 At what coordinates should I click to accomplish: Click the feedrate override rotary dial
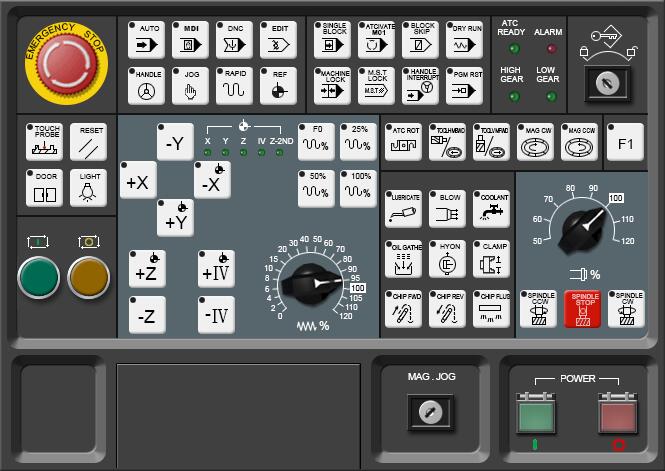[311, 283]
